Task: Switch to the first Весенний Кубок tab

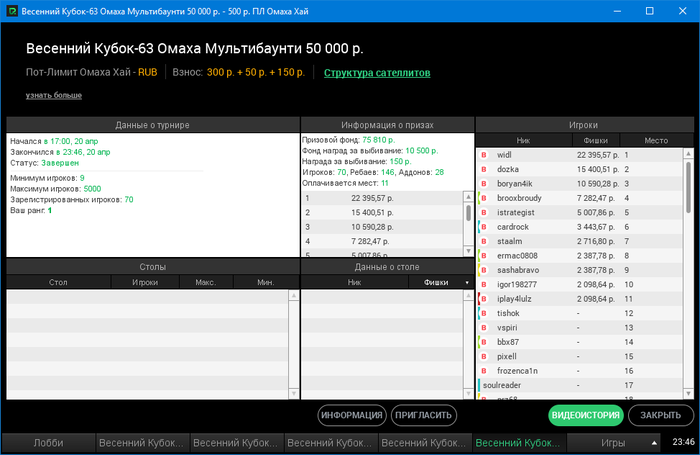Action: (x=142, y=443)
